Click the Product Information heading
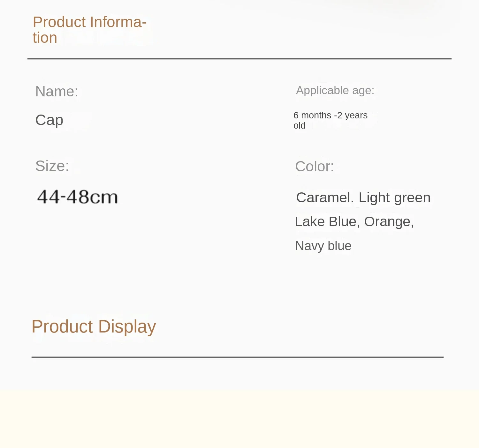This screenshot has height=448, width=479. point(90,30)
